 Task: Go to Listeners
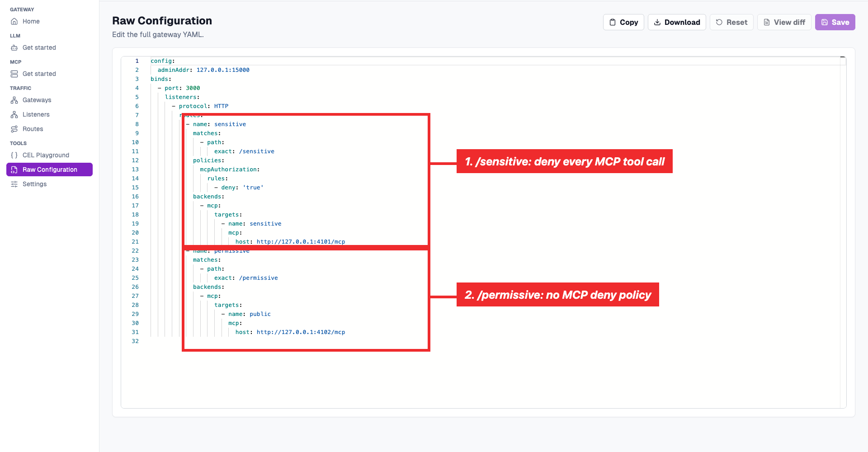[49, 114]
